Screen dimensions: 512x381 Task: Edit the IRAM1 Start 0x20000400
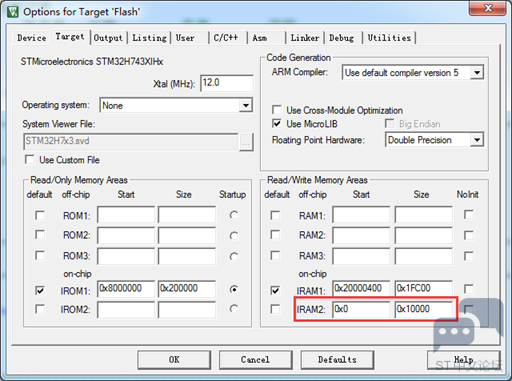click(361, 289)
